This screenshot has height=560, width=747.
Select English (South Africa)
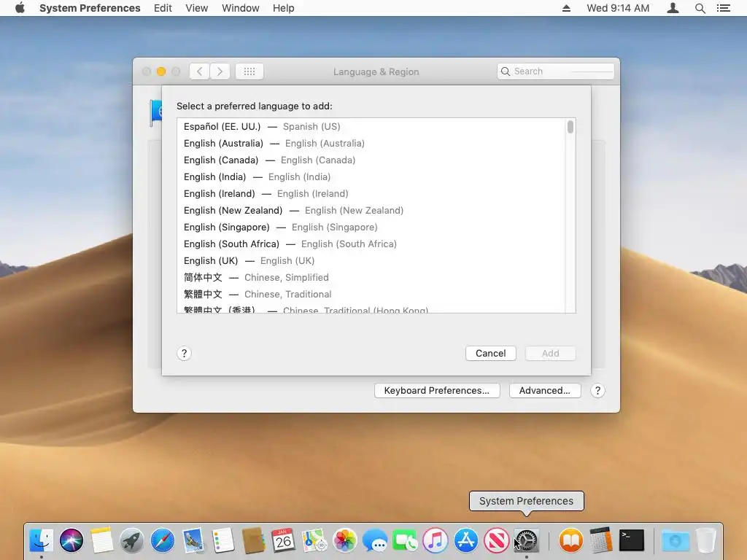371,244
